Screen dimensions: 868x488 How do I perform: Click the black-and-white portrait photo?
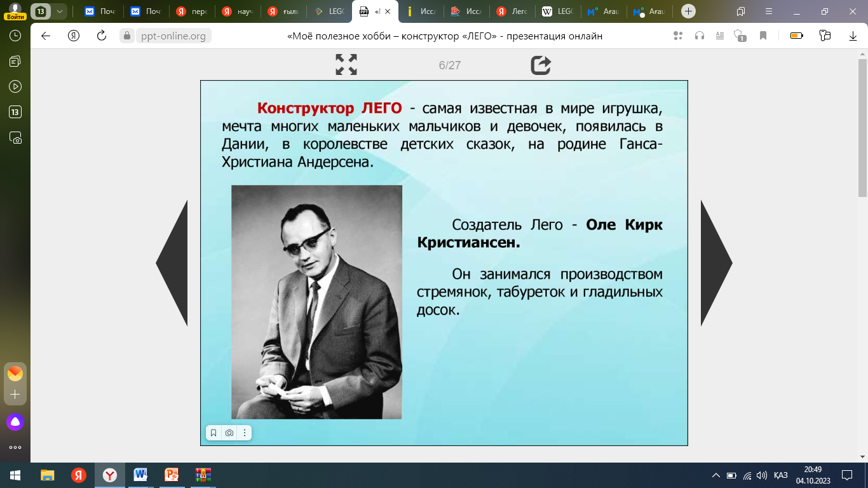316,302
